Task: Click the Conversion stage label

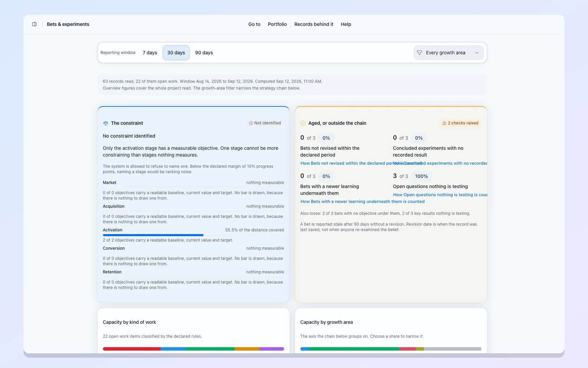Action: (114, 248)
